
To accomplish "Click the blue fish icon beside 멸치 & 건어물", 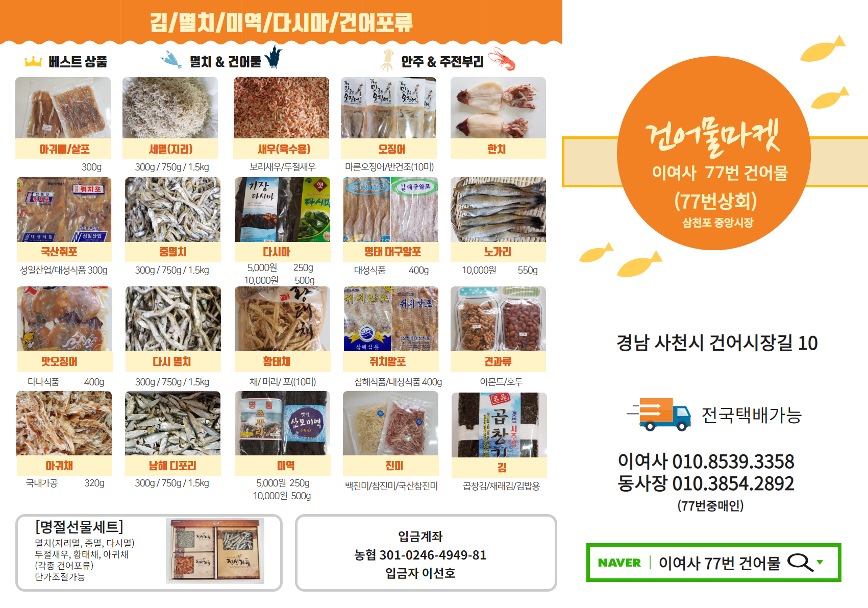I will 171,60.
